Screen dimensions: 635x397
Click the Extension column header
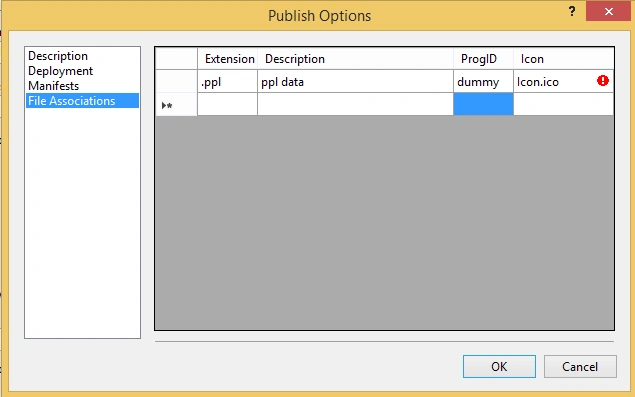click(228, 59)
